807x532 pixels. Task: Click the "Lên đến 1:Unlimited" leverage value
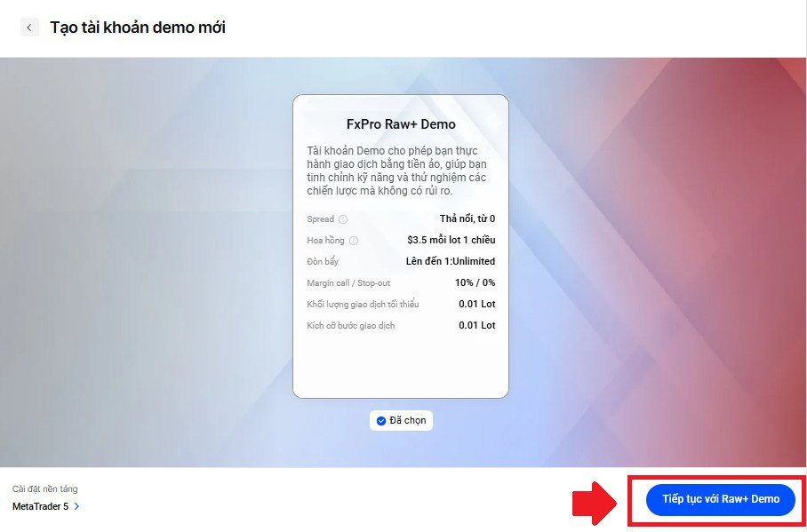pos(450,261)
